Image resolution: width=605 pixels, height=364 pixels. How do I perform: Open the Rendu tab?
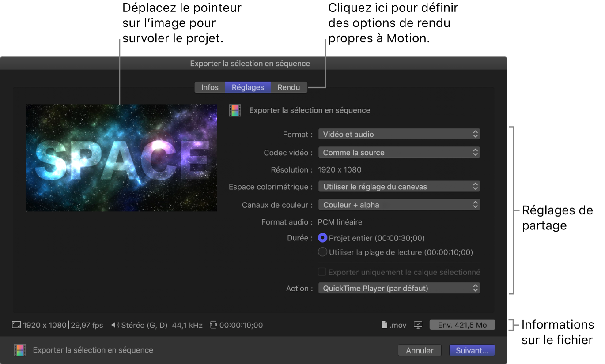tap(289, 87)
